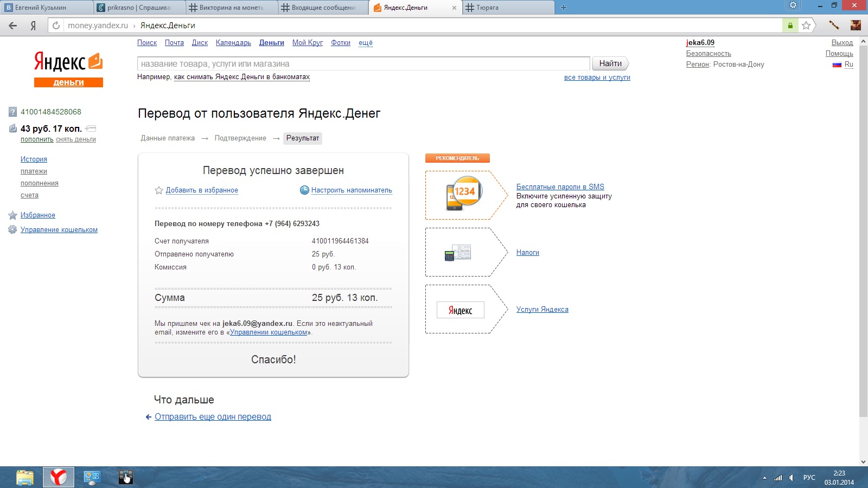868x488 pixels.
Task: Click the product search input field
Action: click(363, 64)
